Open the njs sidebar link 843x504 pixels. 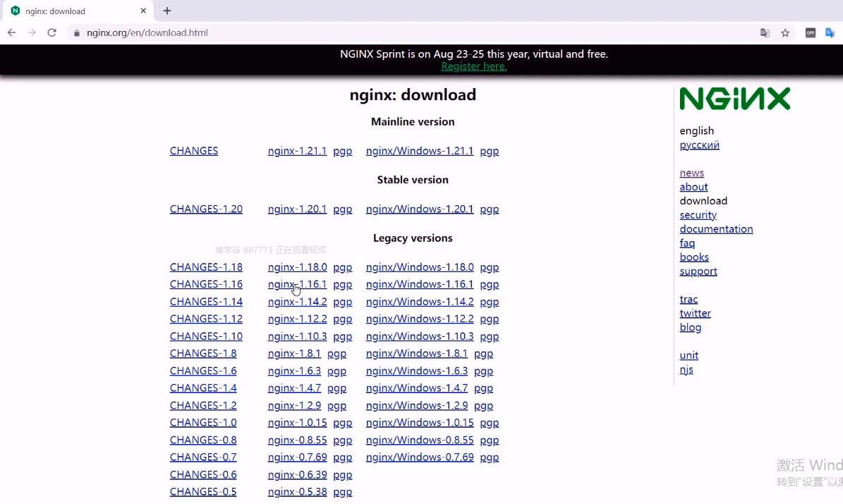click(686, 369)
